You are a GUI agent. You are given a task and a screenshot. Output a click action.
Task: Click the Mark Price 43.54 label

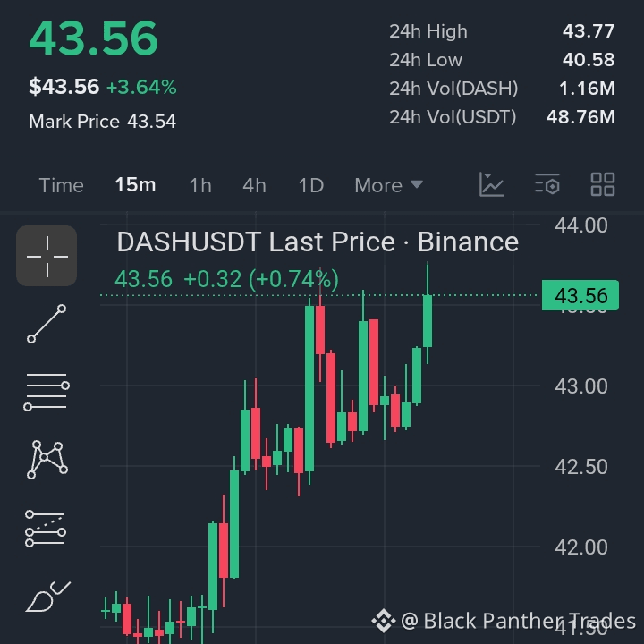pos(102,122)
